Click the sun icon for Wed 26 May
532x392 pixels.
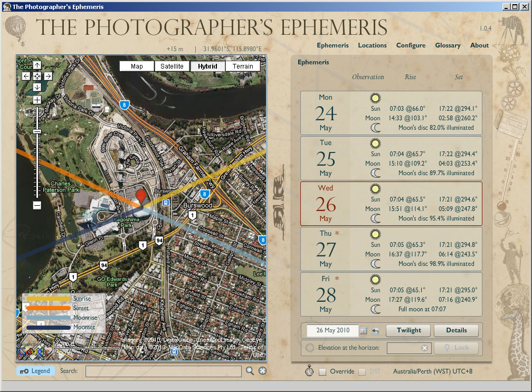click(375, 189)
